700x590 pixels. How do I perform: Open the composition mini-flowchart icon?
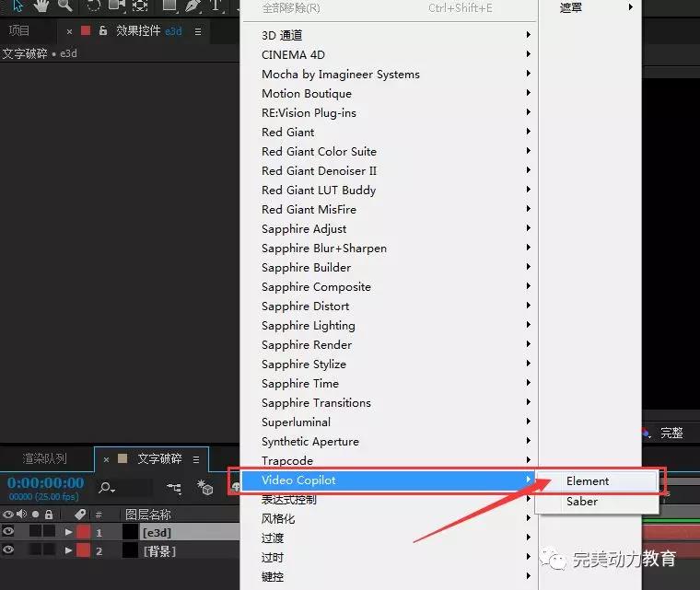(x=174, y=488)
